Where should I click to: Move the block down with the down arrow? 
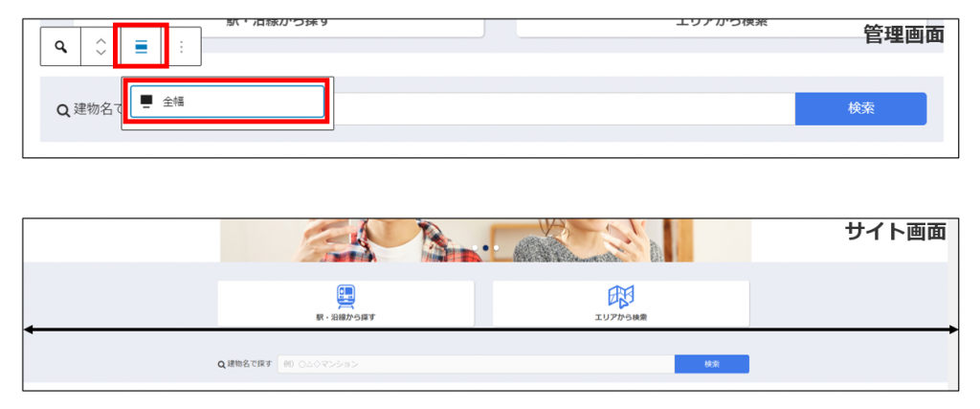[x=100, y=54]
